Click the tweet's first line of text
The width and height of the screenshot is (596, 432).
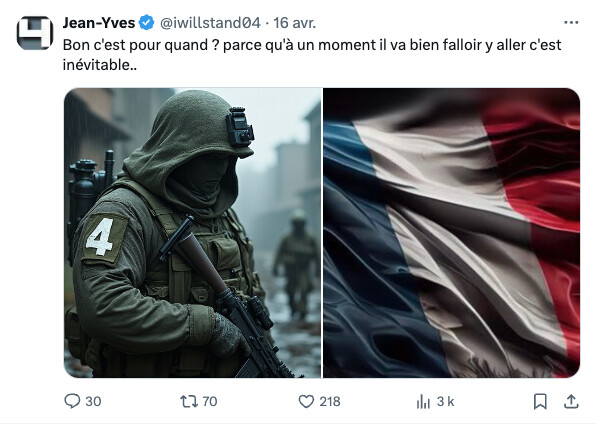[312, 45]
